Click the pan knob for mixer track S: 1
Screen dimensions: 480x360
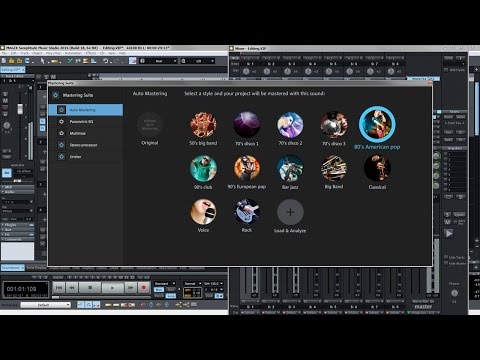[x=246, y=71]
